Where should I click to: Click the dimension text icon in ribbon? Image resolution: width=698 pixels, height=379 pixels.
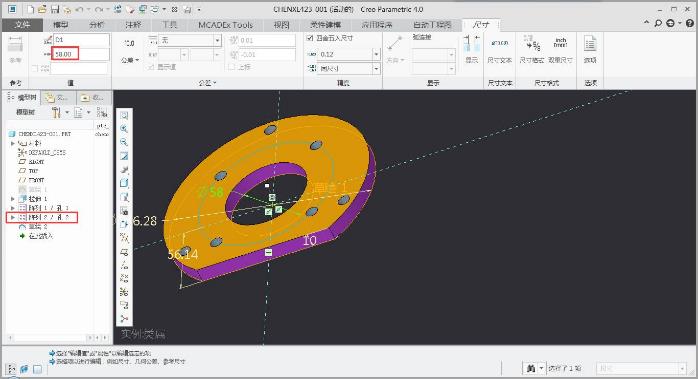coord(499,50)
